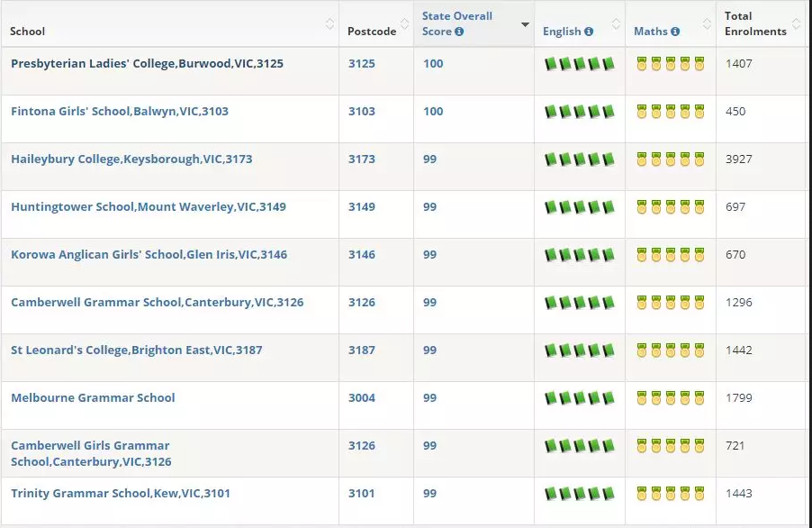Viewport: 812px width, 528px height.
Task: Click postcode 3101 link
Action: click(x=362, y=493)
